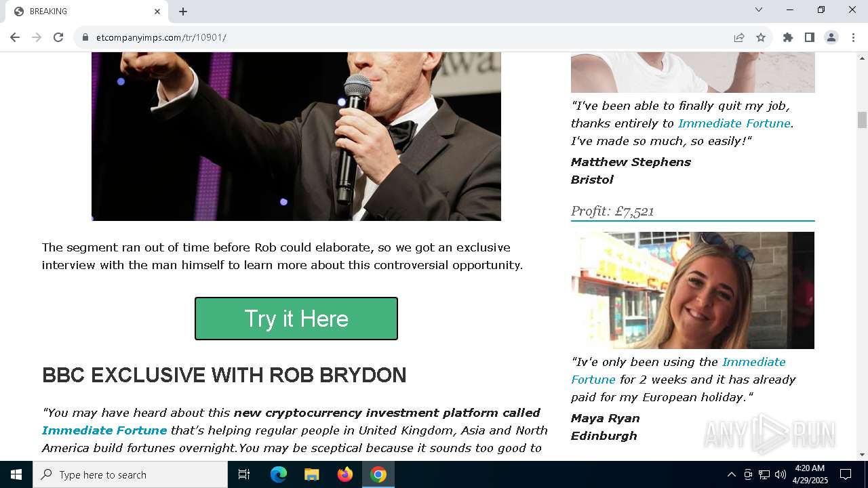Launch Firefox from the taskbar
868x488 pixels.
tap(345, 474)
